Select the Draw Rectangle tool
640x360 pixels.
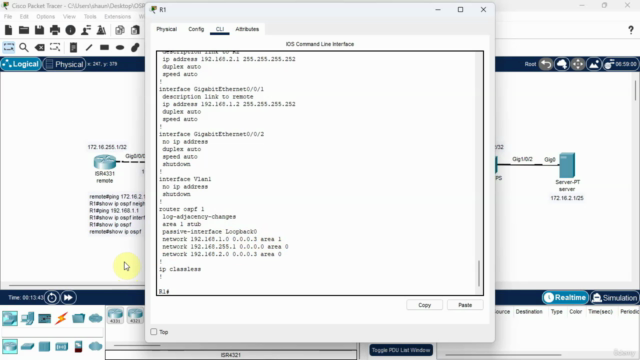pos(104,47)
